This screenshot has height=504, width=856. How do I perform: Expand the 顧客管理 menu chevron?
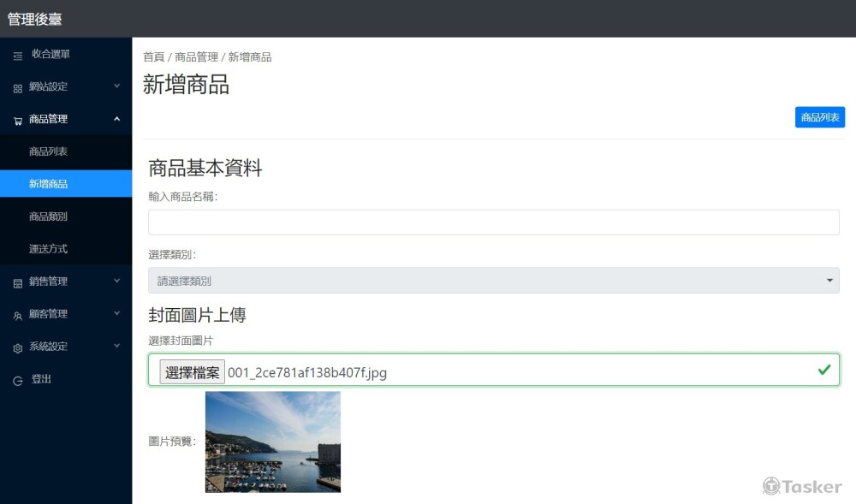116,314
